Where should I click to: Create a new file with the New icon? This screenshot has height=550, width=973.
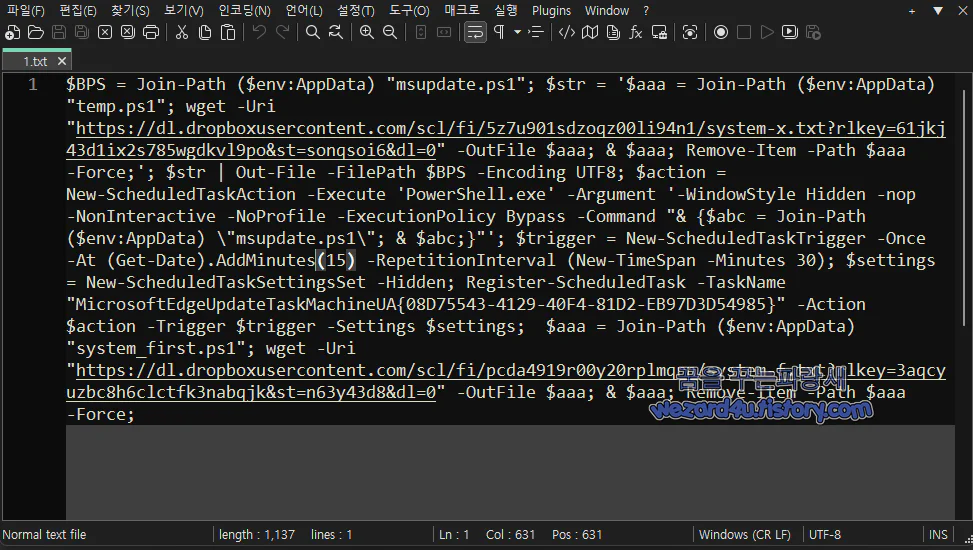pos(12,32)
